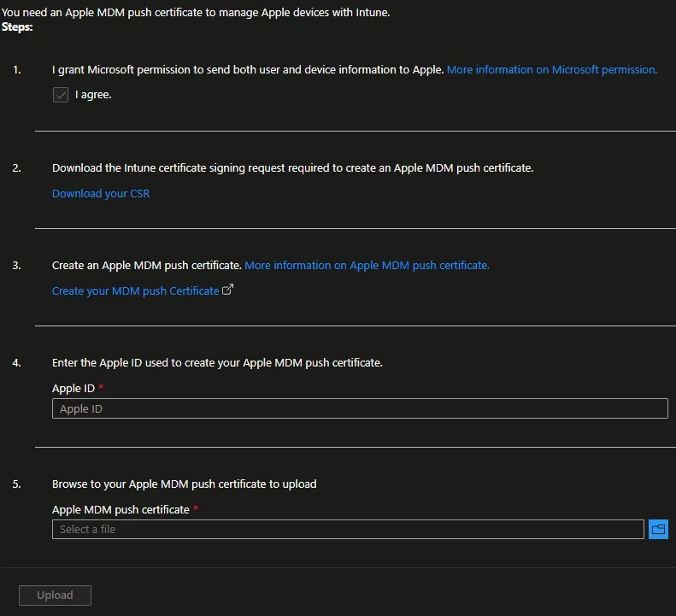Click the Select a file input box
This screenshot has height=616, width=676.
347,530
